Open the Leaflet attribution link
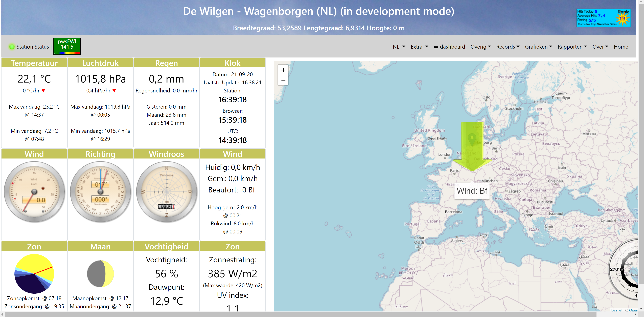Viewport: 644px width, 317px height. 616,310
